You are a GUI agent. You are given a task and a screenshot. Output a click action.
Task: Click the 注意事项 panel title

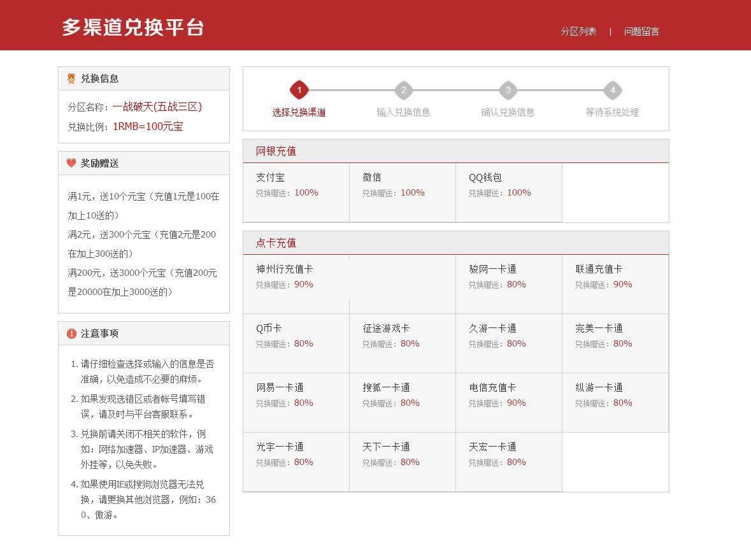(x=99, y=333)
